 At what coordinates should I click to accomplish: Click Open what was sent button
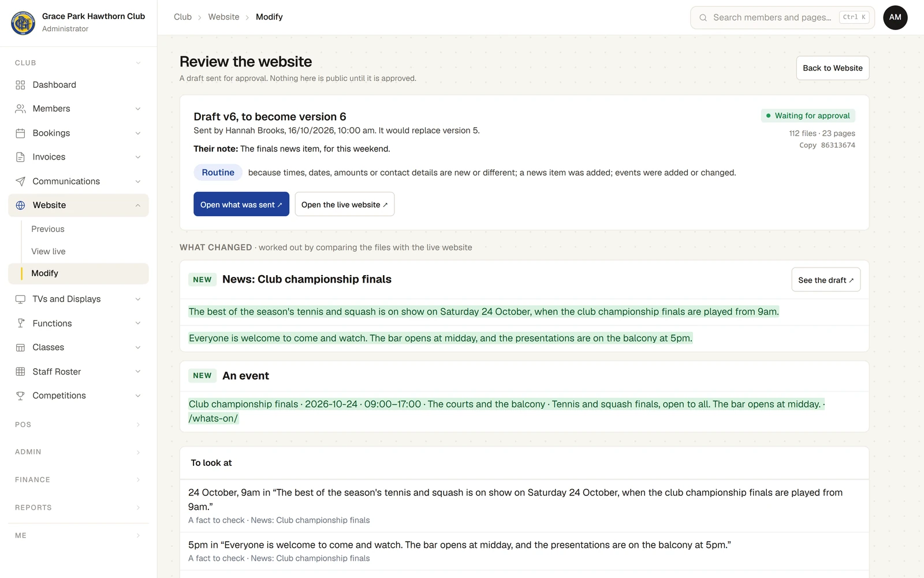point(241,204)
